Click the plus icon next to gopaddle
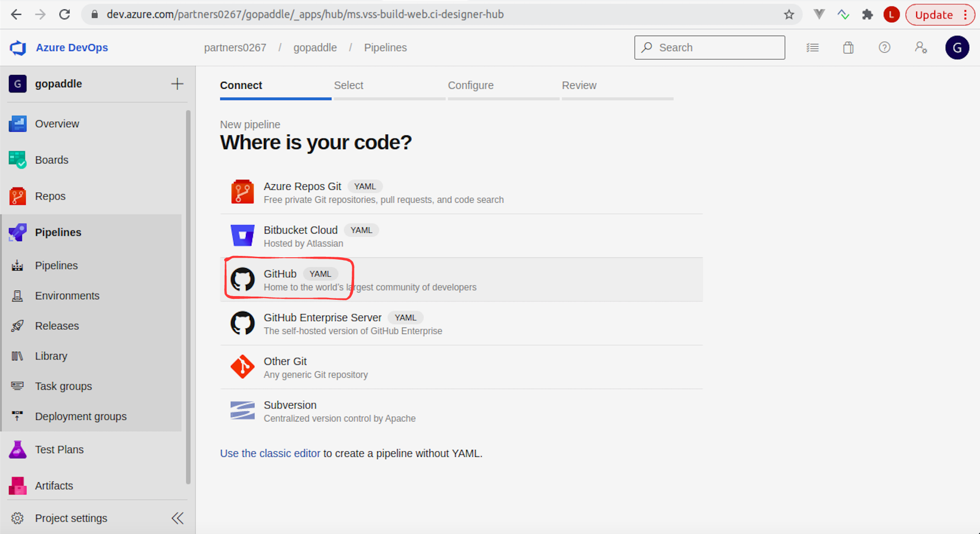The width and height of the screenshot is (980, 534). click(177, 84)
